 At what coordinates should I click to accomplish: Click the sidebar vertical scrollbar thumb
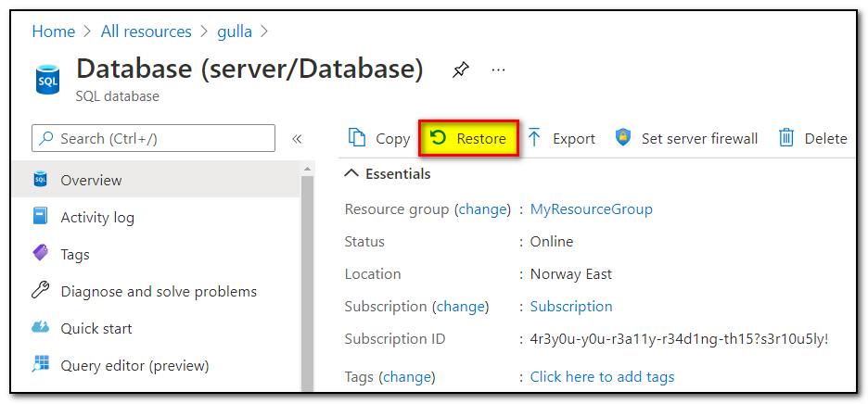(x=307, y=284)
